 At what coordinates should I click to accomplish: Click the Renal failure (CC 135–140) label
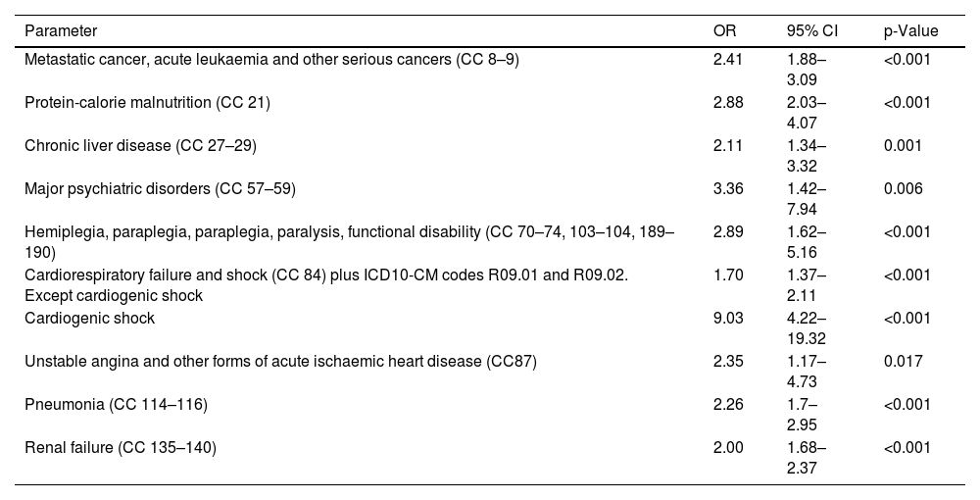(121, 448)
